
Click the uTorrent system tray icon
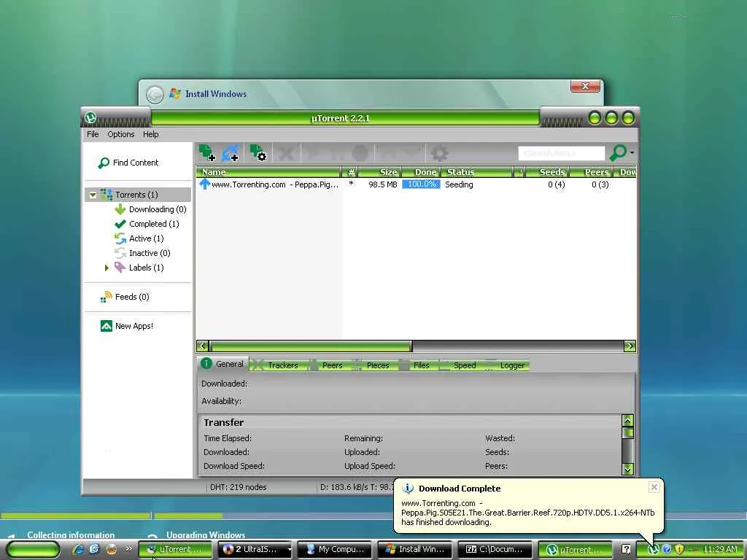pyautogui.click(x=653, y=550)
